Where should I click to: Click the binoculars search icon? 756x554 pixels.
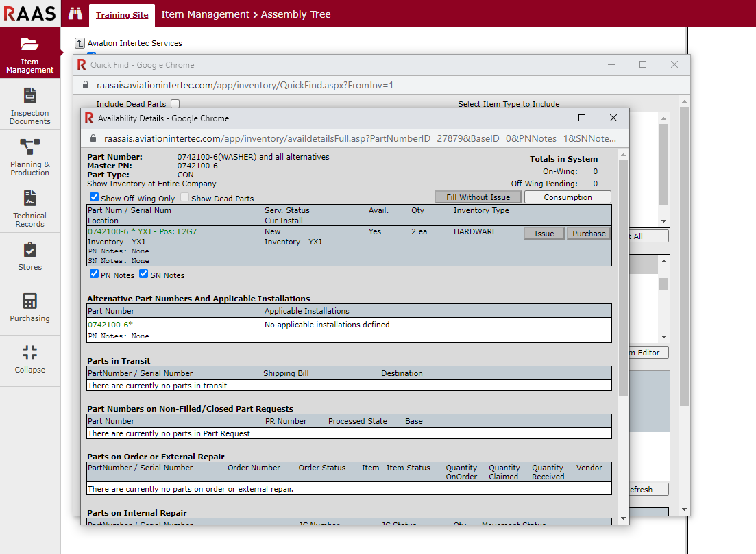(75, 14)
